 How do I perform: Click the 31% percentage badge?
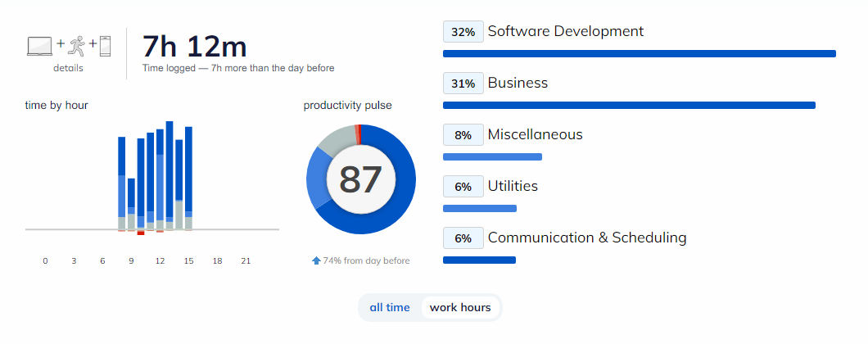point(463,83)
